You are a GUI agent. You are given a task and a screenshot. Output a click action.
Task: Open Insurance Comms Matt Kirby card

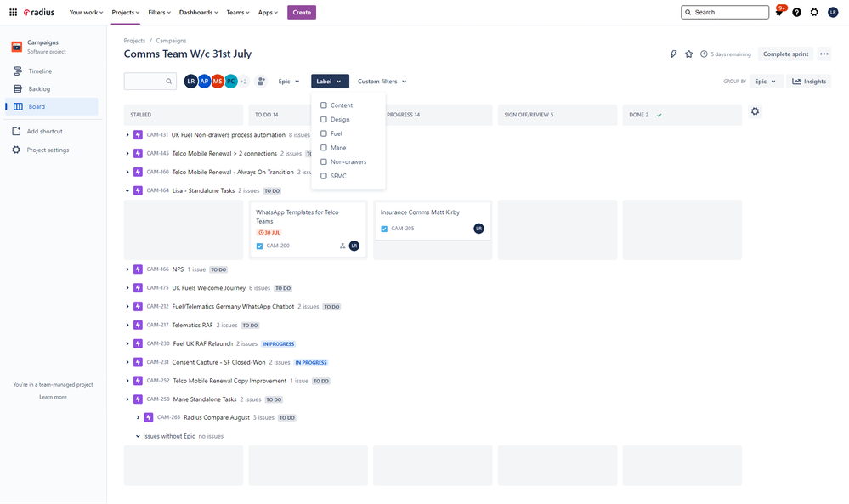coord(432,221)
